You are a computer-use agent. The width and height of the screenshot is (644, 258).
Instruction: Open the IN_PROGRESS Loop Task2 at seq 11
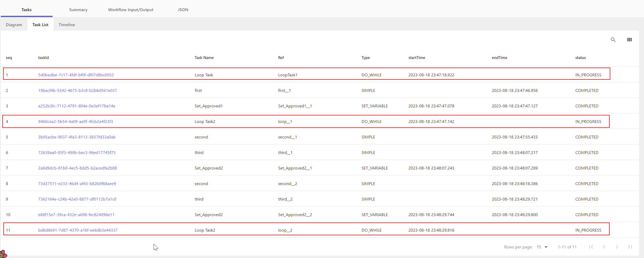pos(78,230)
